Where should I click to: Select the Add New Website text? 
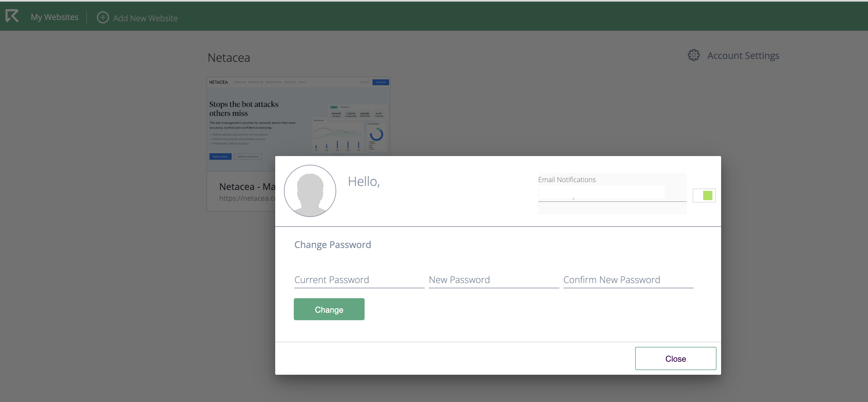pos(145,18)
